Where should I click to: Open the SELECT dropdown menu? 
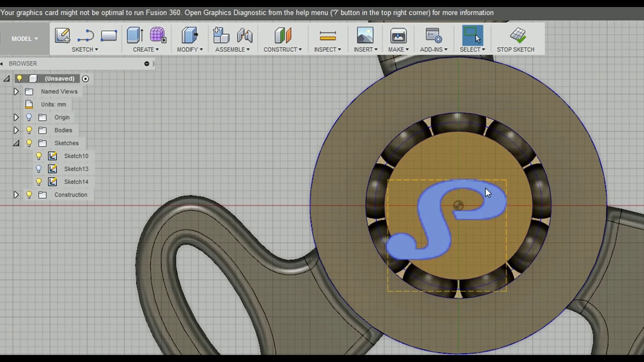coord(472,49)
